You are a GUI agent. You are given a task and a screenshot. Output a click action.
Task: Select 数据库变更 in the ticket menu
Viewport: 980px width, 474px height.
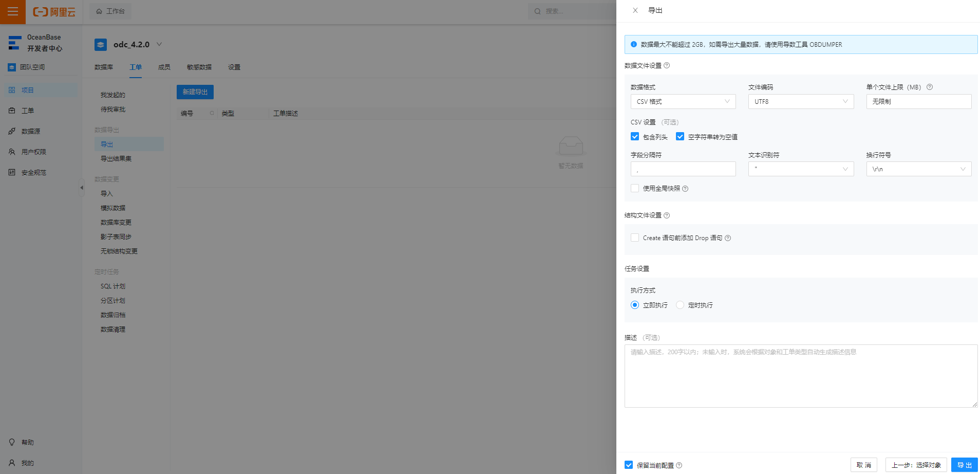point(116,223)
